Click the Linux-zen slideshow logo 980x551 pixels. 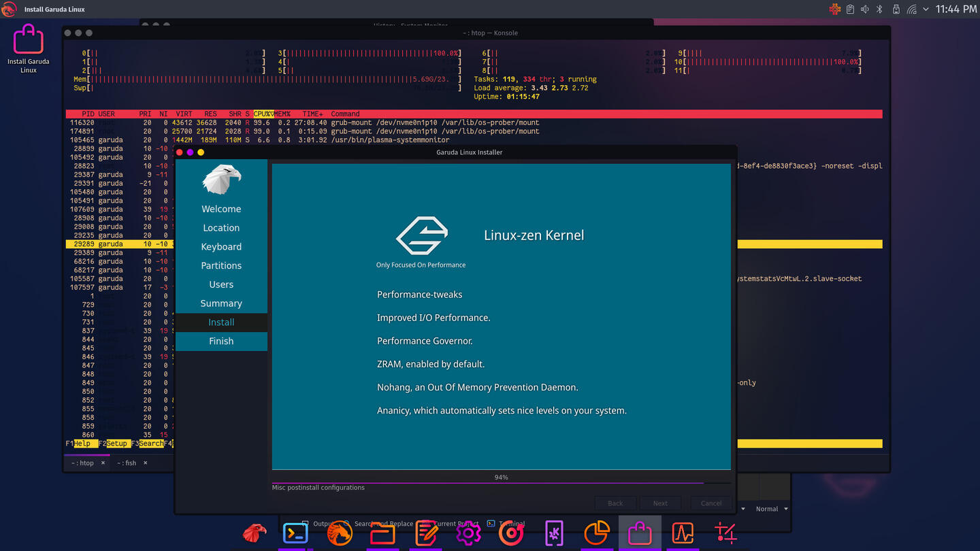[x=421, y=236]
